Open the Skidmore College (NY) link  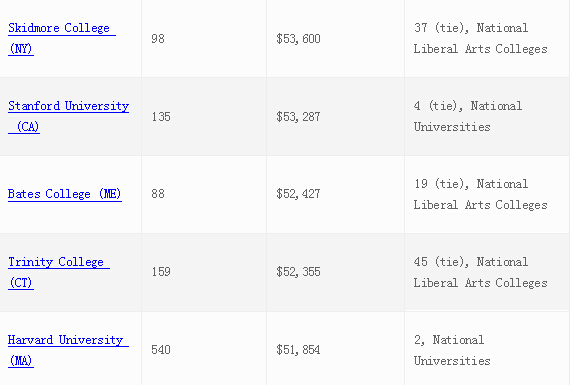[62, 38]
